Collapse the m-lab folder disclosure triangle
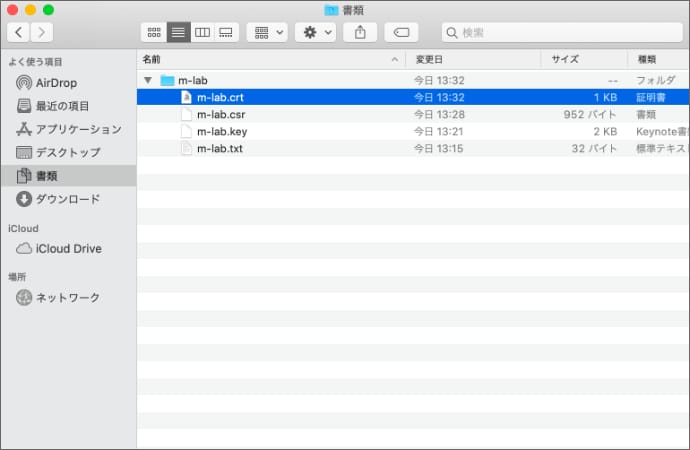Image resolution: width=690 pixels, height=450 pixels. click(148, 80)
